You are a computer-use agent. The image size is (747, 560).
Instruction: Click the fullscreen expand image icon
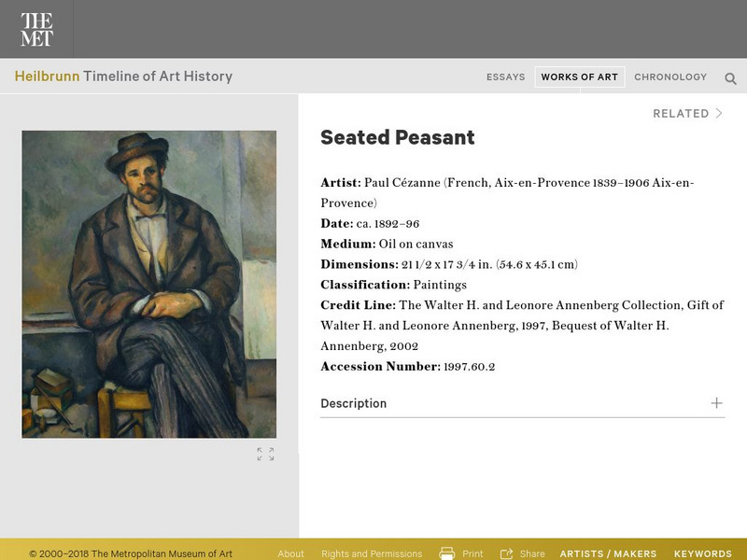click(x=266, y=455)
